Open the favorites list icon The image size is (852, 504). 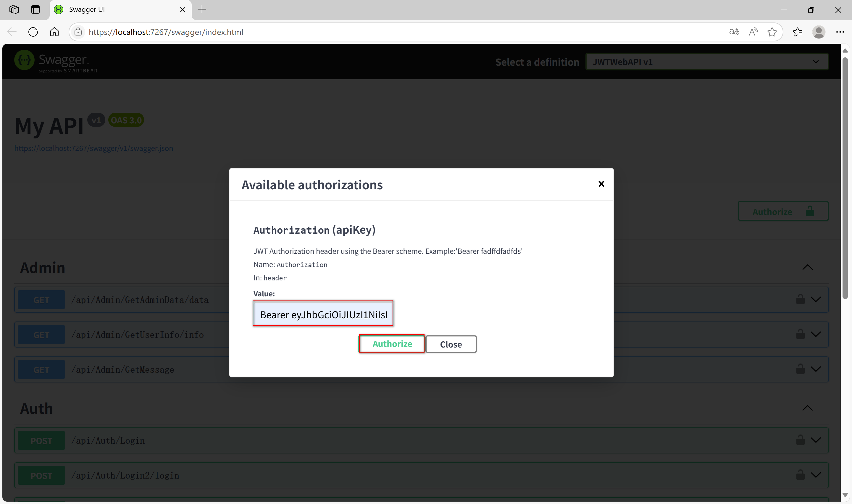pyautogui.click(x=797, y=32)
